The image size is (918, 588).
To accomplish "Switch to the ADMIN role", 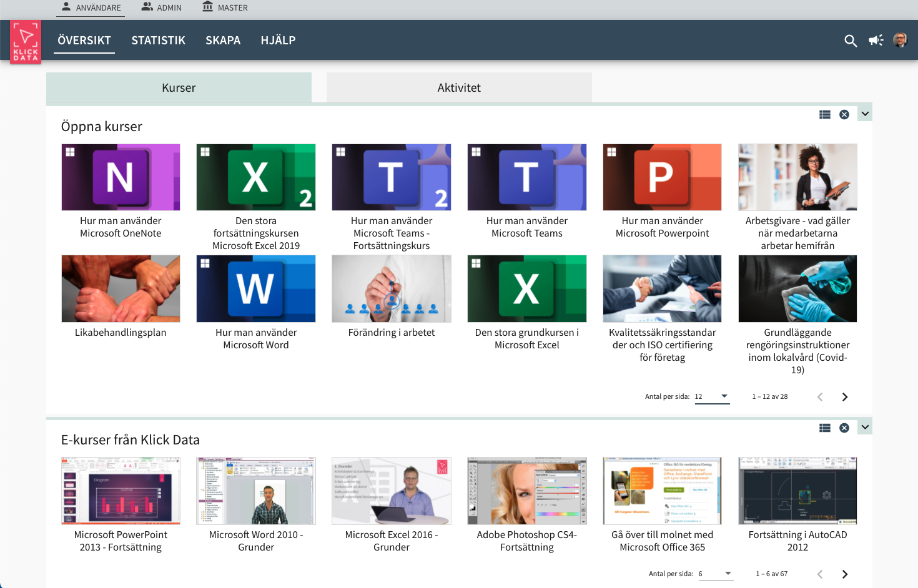I will tap(161, 7).
